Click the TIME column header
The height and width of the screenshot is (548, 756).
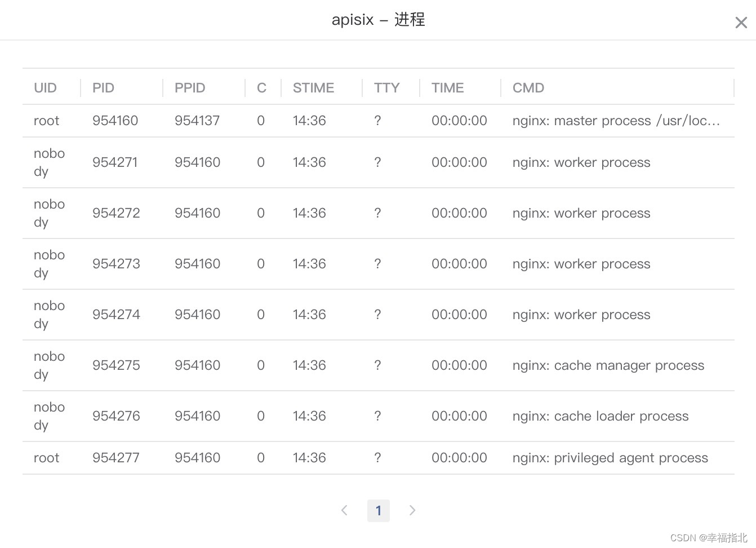(447, 88)
